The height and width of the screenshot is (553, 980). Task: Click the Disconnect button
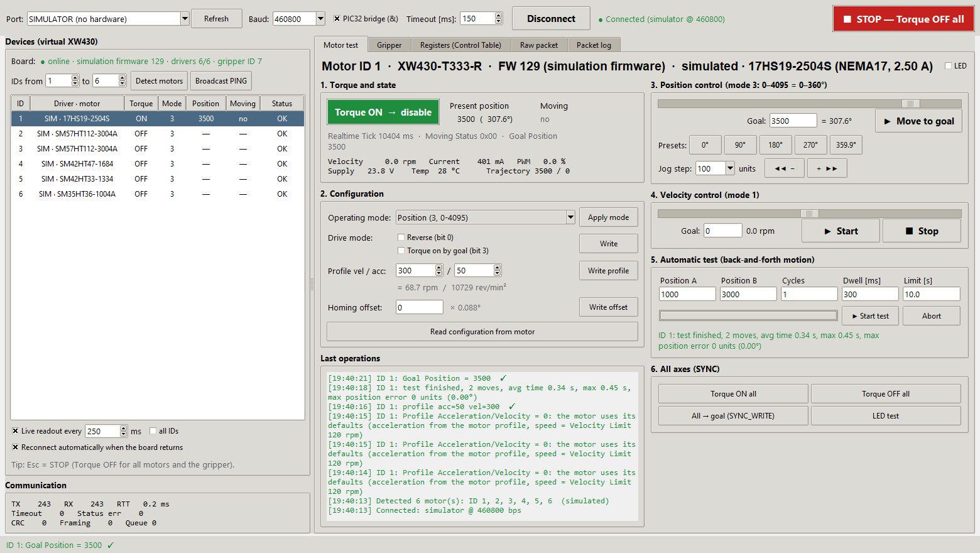(x=551, y=19)
